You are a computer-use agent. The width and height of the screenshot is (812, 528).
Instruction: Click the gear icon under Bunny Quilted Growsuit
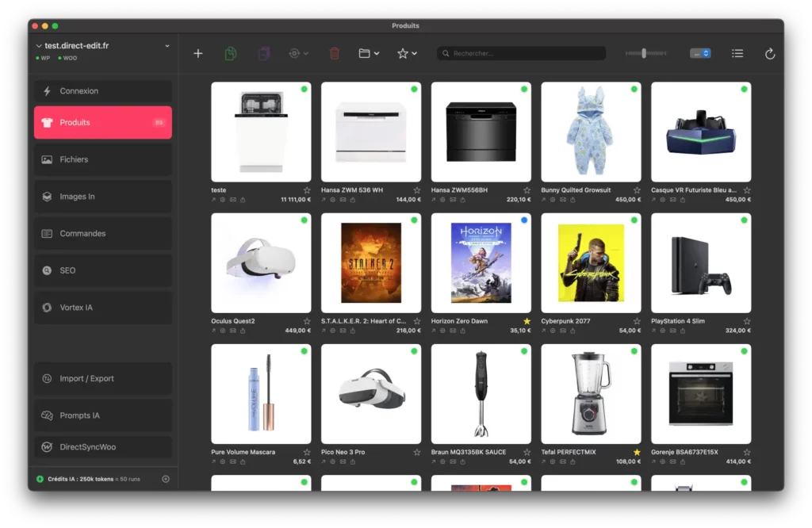point(553,200)
